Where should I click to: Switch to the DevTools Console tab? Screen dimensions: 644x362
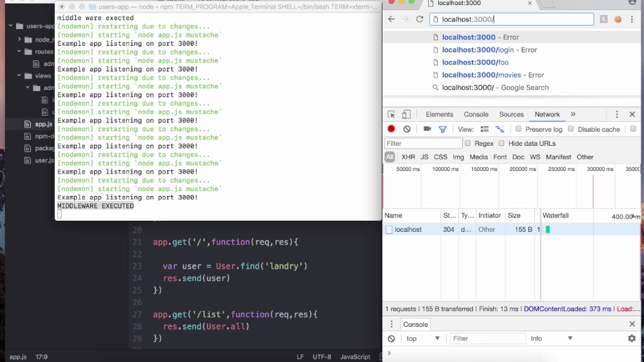(476, 114)
